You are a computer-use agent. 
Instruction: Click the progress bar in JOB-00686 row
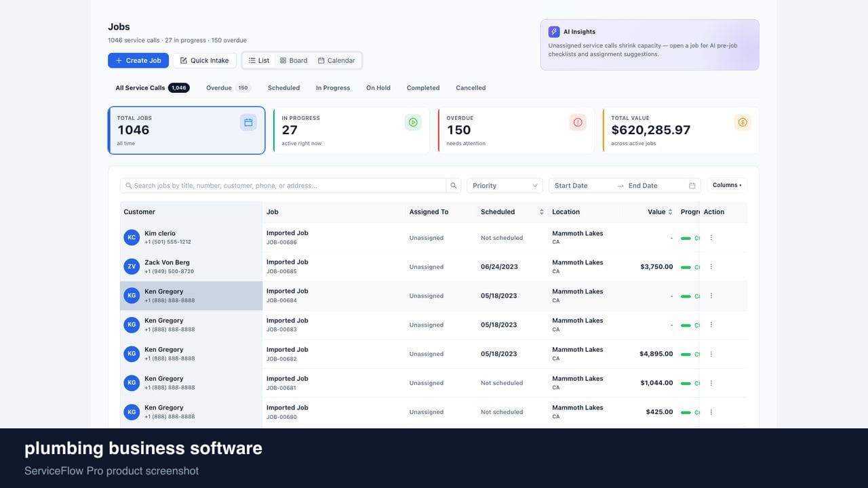click(x=686, y=239)
